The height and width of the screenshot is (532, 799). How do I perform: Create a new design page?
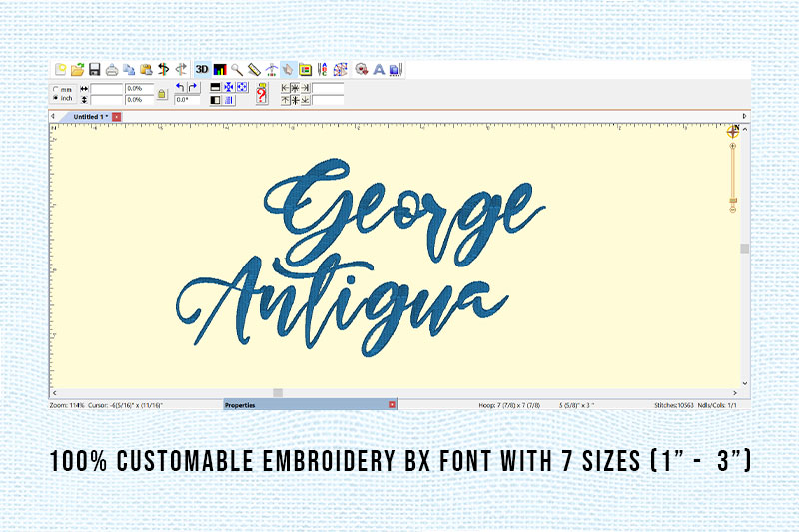60,69
